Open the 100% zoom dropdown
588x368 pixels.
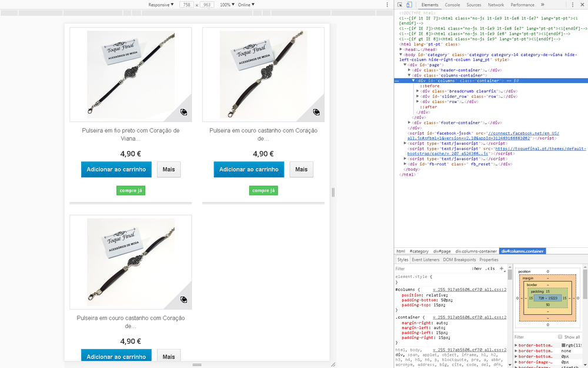coord(227,5)
